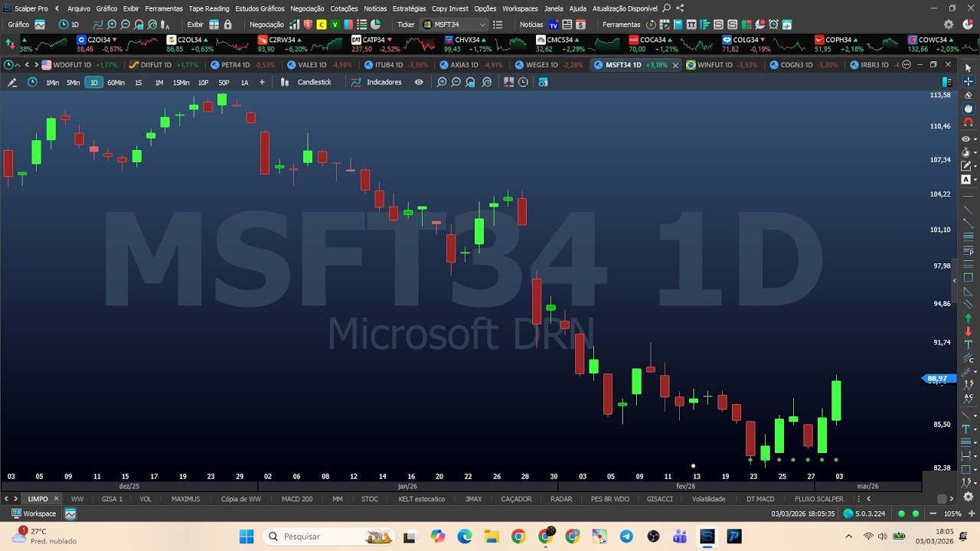Select the cursor pointer tool in right sidebar
The image size is (980, 551).
pyautogui.click(x=968, y=68)
